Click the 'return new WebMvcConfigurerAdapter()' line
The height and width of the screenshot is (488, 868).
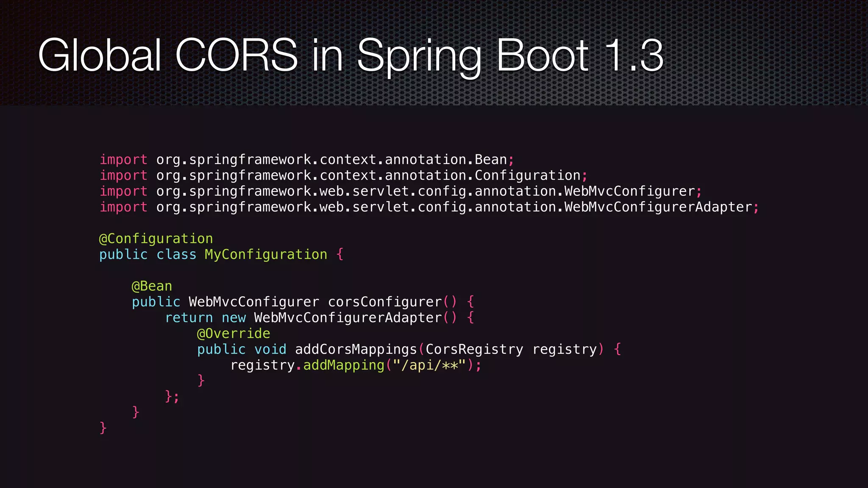click(320, 318)
